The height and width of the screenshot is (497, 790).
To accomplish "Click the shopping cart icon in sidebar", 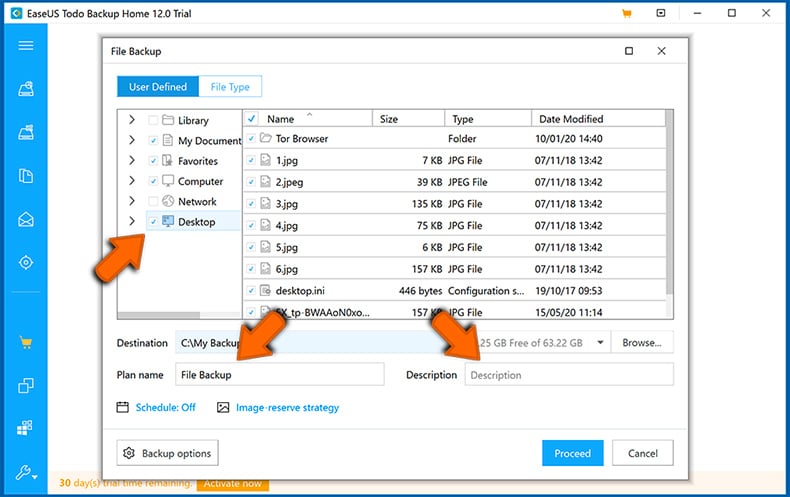I will [x=26, y=343].
